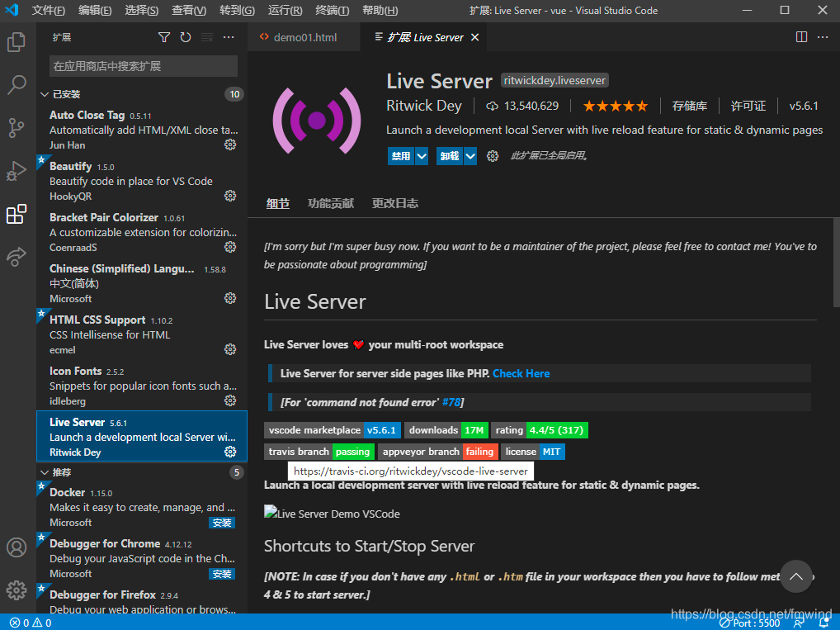Open the 选择(S) menu
The image size is (840, 630).
click(x=141, y=10)
